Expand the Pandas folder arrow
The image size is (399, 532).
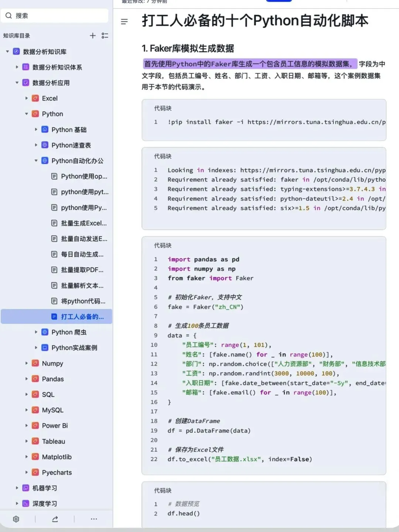pos(27,379)
